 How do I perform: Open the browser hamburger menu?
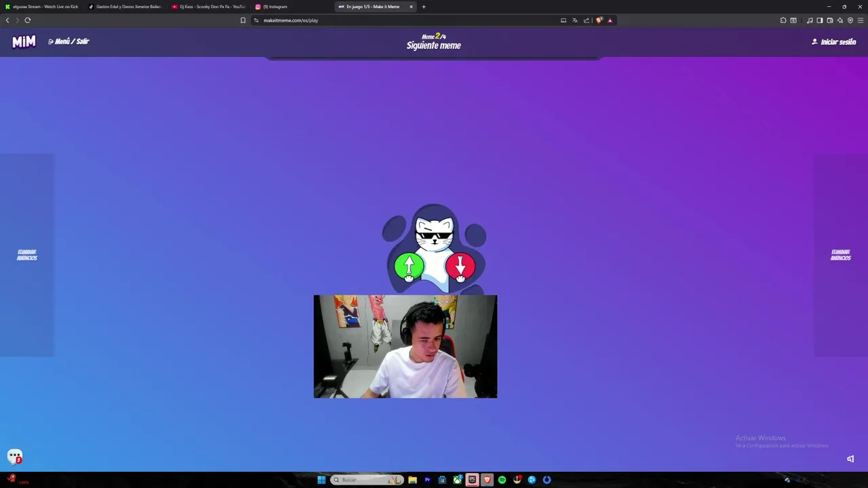tap(861, 20)
